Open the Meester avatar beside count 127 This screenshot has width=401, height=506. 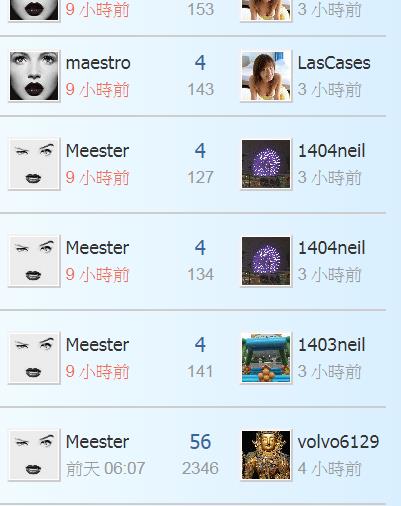pyautogui.click(x=34, y=164)
